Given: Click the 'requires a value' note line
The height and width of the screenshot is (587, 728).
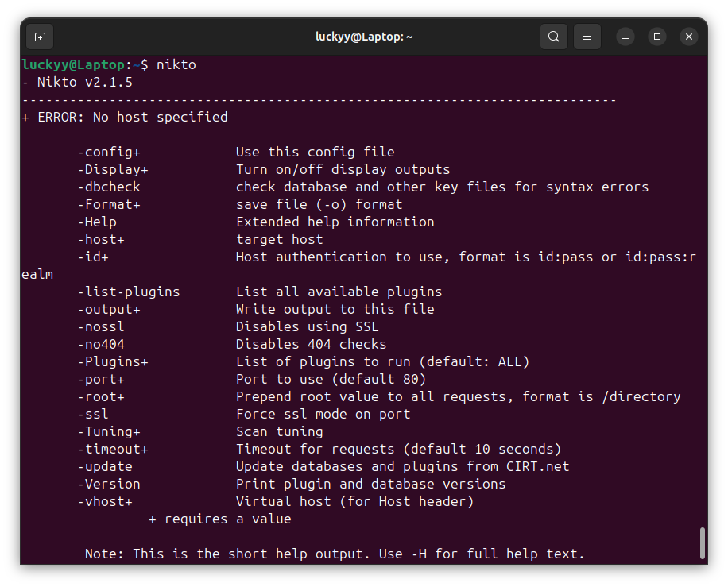Looking at the screenshot, I should coord(219,519).
